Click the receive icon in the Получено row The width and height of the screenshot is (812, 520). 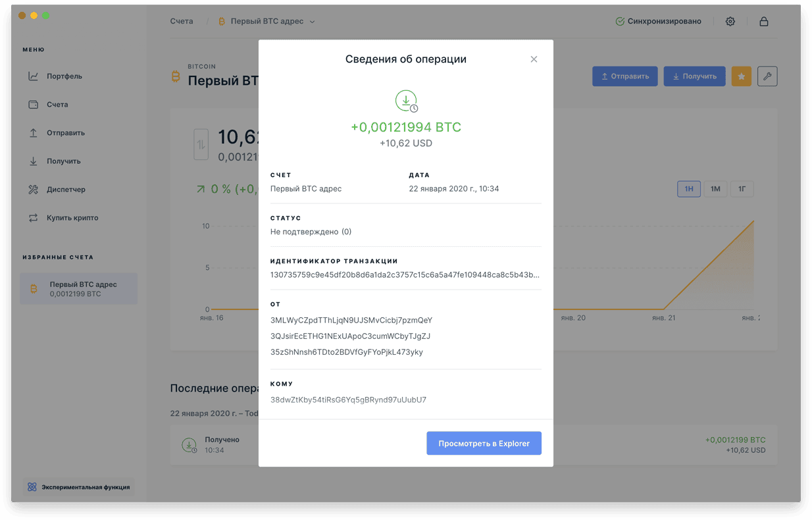(x=190, y=445)
